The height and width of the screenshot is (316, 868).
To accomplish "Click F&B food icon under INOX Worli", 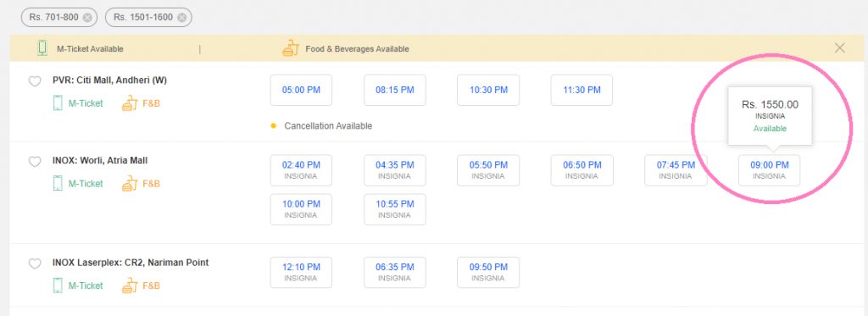I will pos(130,183).
